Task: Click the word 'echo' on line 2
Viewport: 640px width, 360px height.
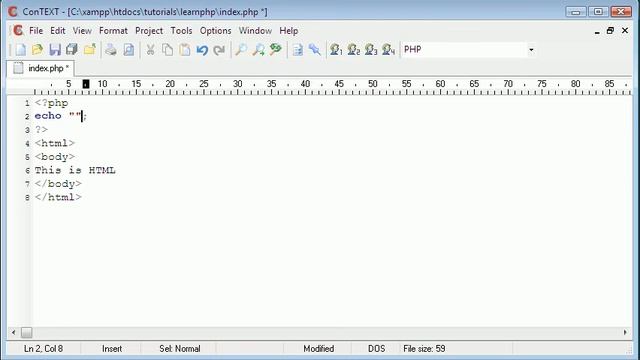Action: (48, 116)
